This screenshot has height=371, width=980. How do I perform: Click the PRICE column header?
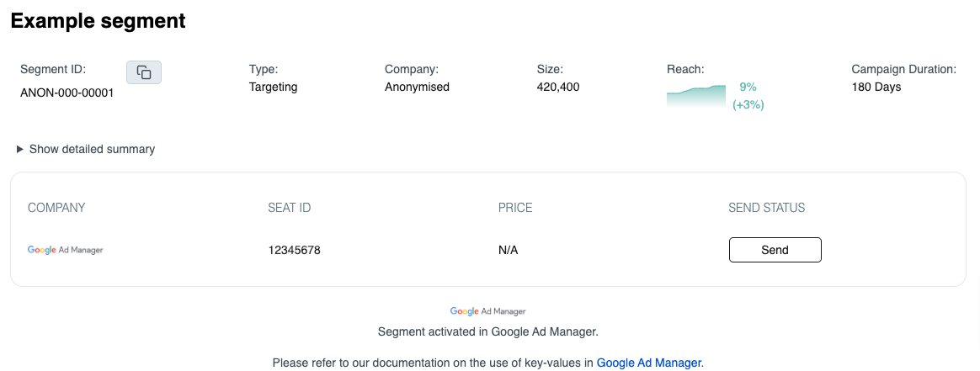point(515,208)
